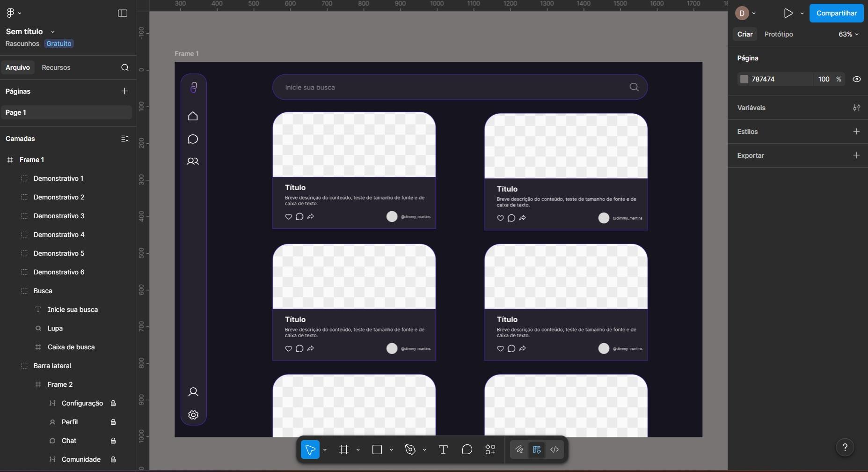Add a new page with plus icon

[x=124, y=91]
